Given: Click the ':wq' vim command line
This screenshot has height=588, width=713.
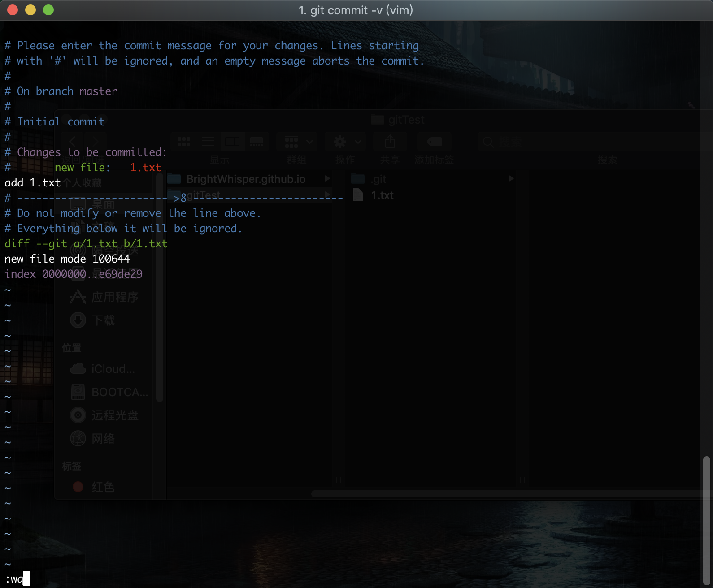Looking at the screenshot, I should (14, 579).
